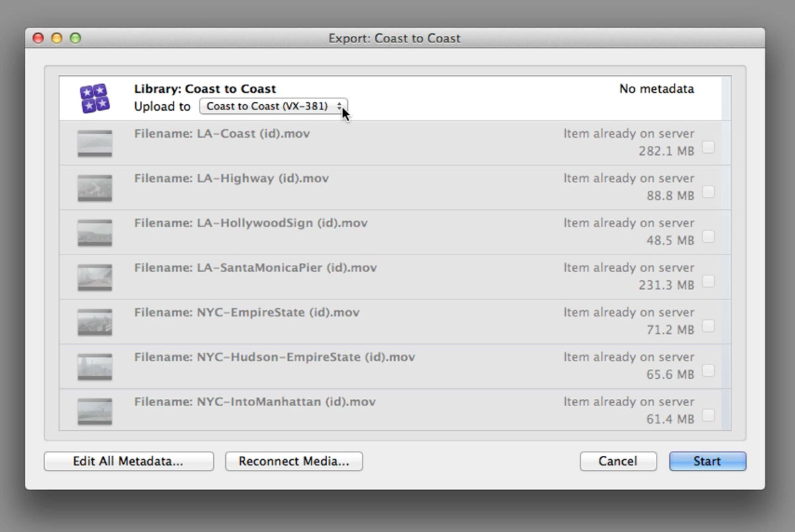Screen dimensions: 795x532
Task: Click the Edit All Metadata button
Action: tap(129, 461)
